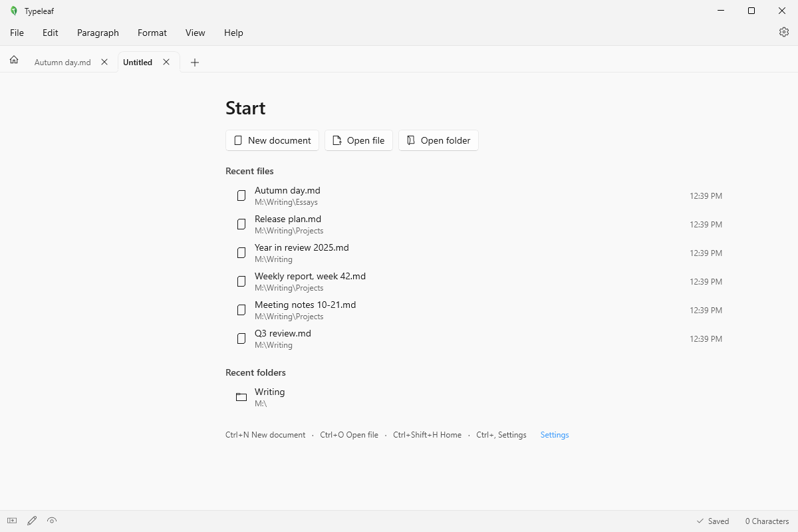Add a new tab with plus icon
The image size is (798, 532).
click(195, 63)
